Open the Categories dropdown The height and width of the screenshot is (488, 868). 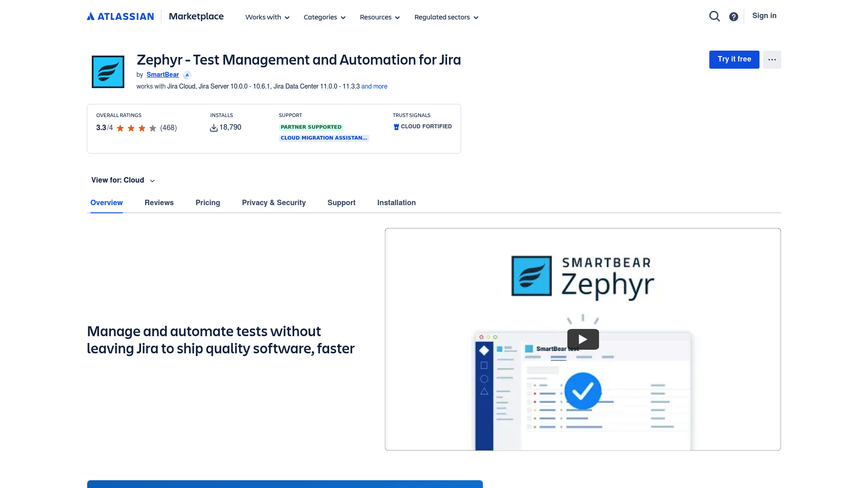324,17
